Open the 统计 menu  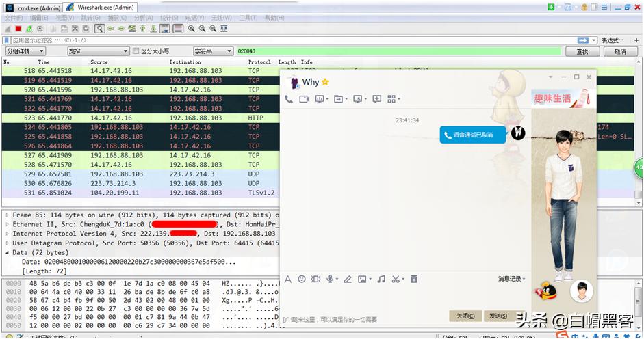click(169, 18)
